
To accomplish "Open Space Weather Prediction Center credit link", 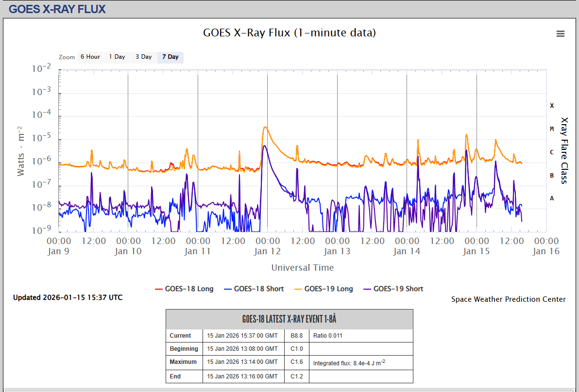I will [508, 299].
